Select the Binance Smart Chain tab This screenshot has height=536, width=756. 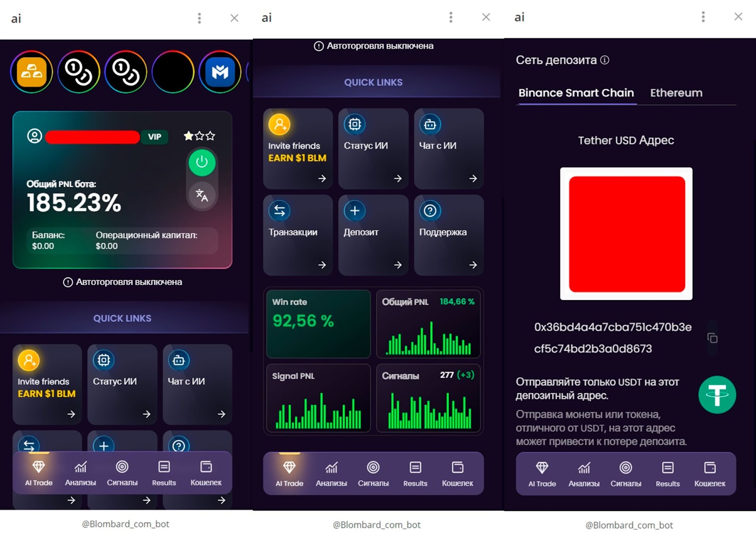click(x=576, y=93)
